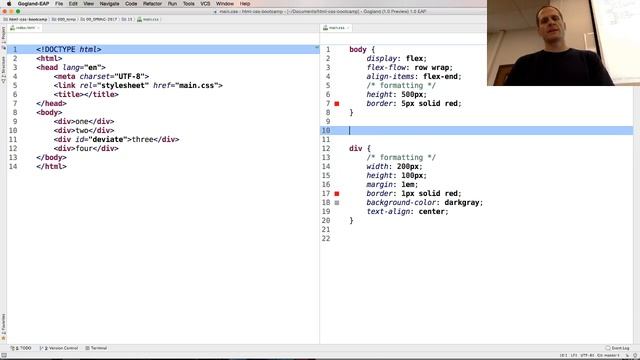Open the Tools menu
The height and width of the screenshot is (360, 640).
[189, 4]
